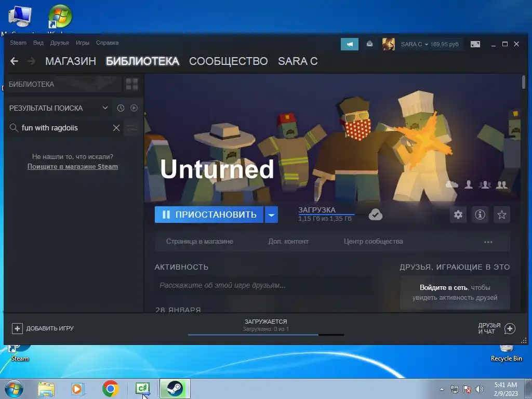Clear the search text with X
This screenshot has width=532, height=399.
point(116,128)
